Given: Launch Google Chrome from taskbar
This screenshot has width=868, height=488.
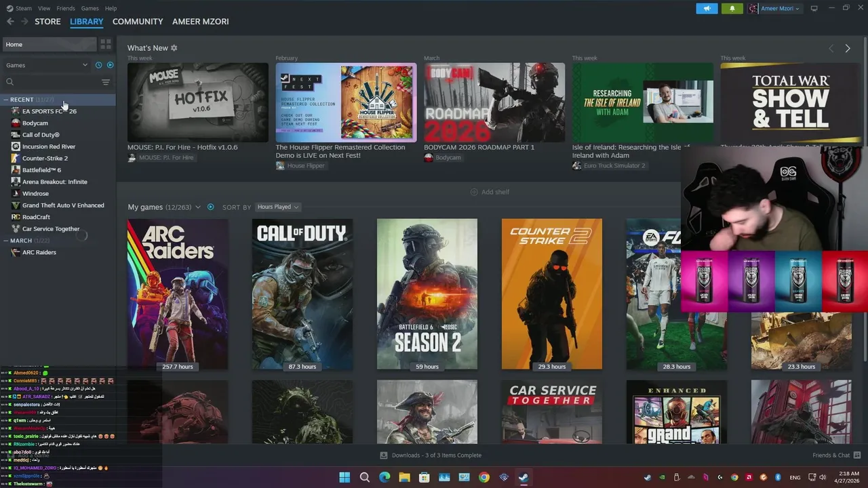Looking at the screenshot, I should (x=484, y=477).
